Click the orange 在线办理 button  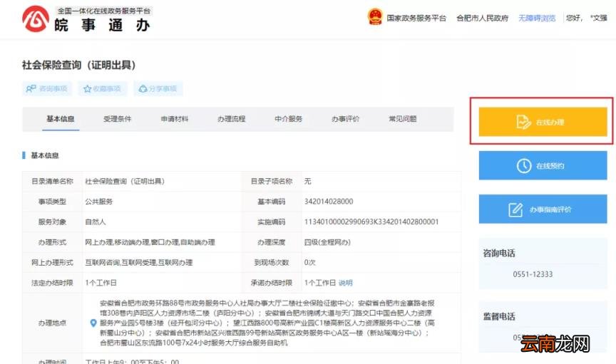click(543, 122)
